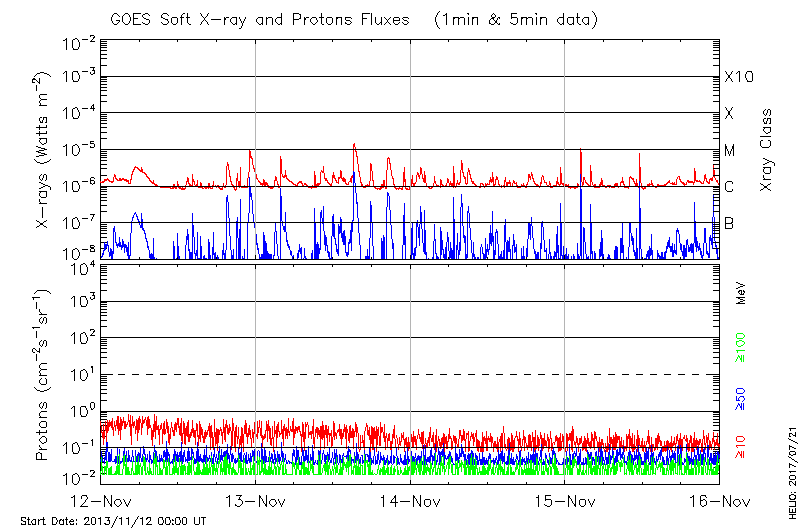The image size is (800, 530).
Task: Click the C flare class label
Action: point(729,186)
